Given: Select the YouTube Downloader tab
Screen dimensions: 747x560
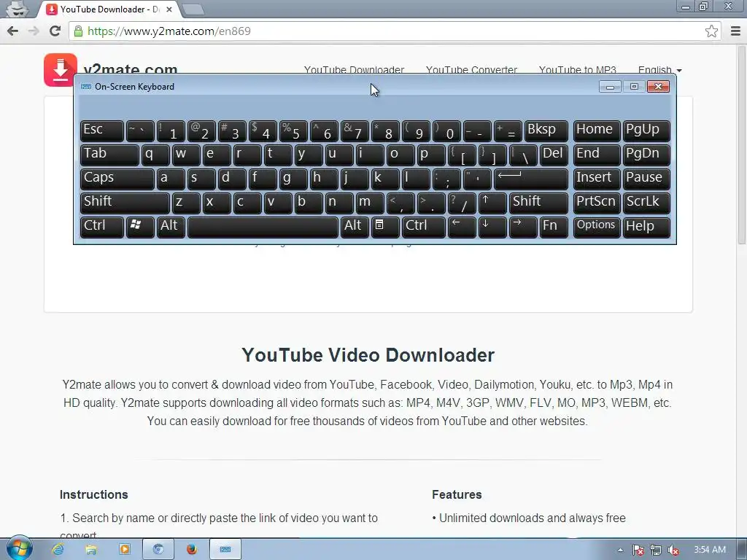Looking at the screenshot, I should click(x=109, y=9).
